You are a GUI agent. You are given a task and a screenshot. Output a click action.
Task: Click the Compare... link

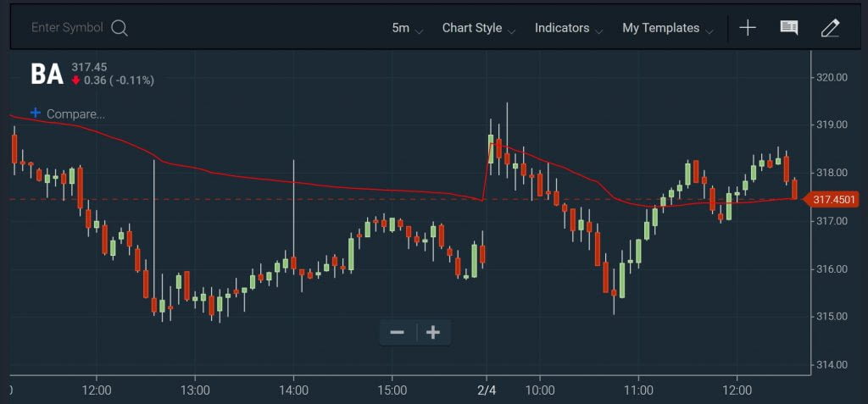pyautogui.click(x=75, y=114)
